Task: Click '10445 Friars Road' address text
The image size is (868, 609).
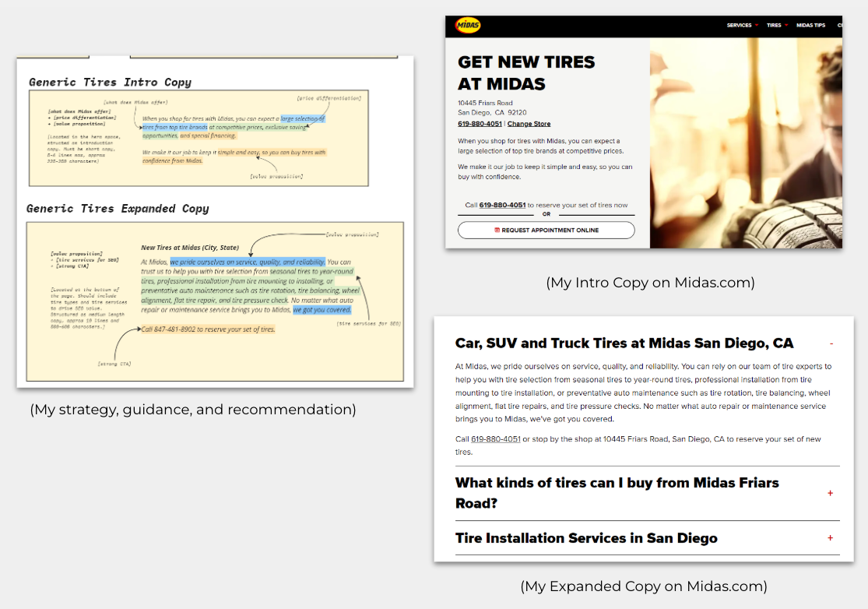Action: tap(485, 103)
